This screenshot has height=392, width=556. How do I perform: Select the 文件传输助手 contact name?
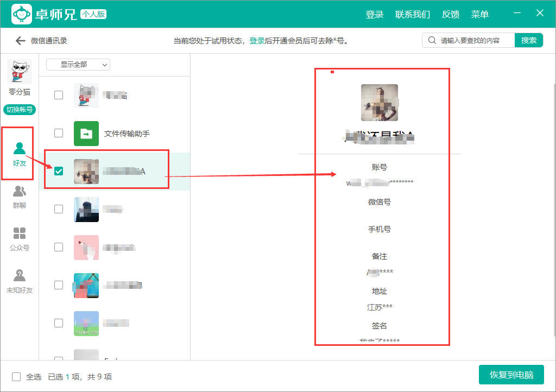[x=127, y=134]
